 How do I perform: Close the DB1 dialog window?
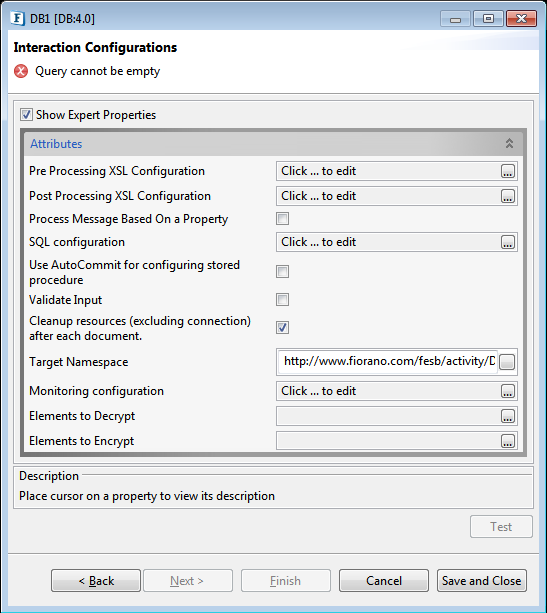pyautogui.click(x=521, y=19)
